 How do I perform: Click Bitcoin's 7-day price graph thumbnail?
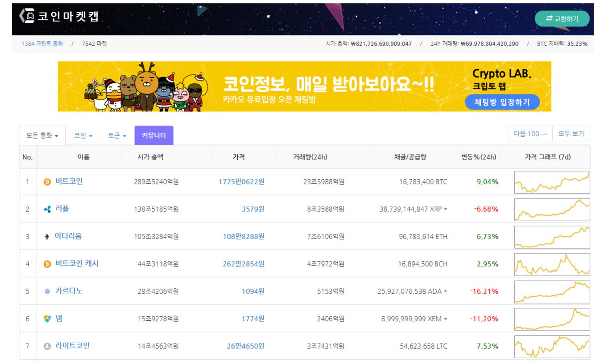coord(552,182)
